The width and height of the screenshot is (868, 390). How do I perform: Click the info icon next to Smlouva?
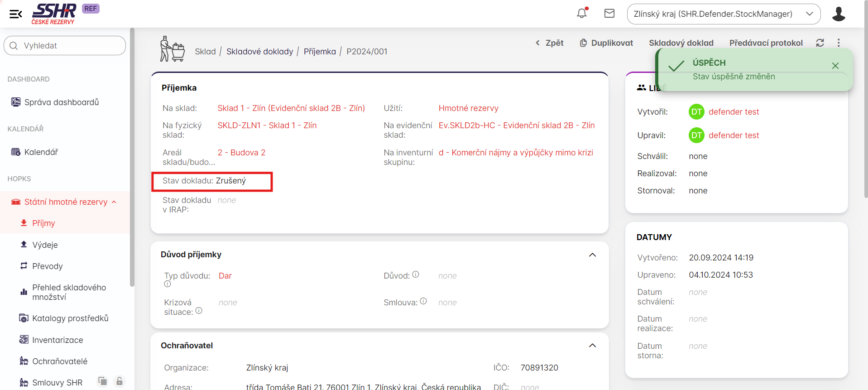pyautogui.click(x=423, y=301)
